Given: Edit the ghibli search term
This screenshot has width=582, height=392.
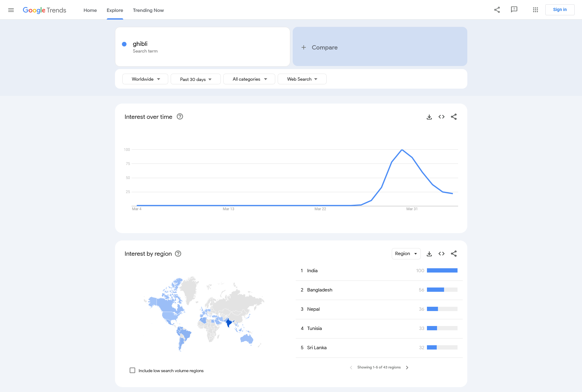Looking at the screenshot, I should click(202, 46).
